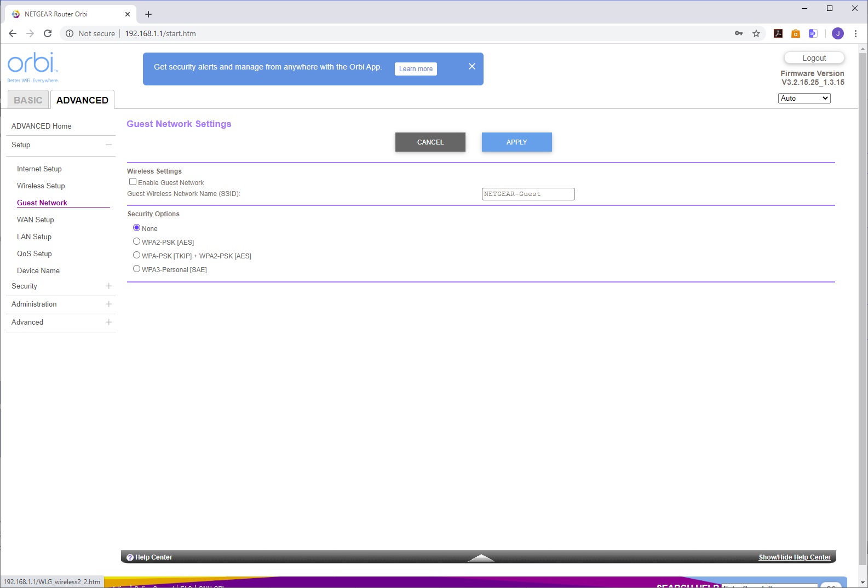The width and height of the screenshot is (868, 588).
Task: Click the Guest Wireless Network Name field
Action: coord(528,194)
